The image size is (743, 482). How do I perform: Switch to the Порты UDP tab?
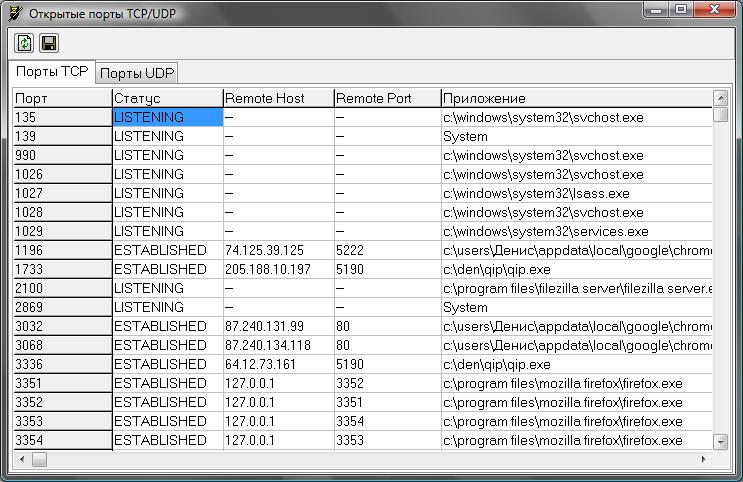pos(137,73)
